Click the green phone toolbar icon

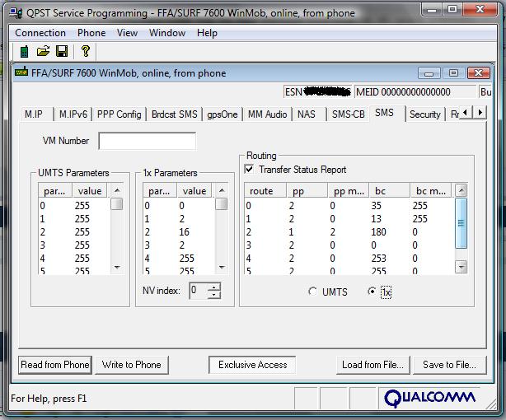pos(24,51)
